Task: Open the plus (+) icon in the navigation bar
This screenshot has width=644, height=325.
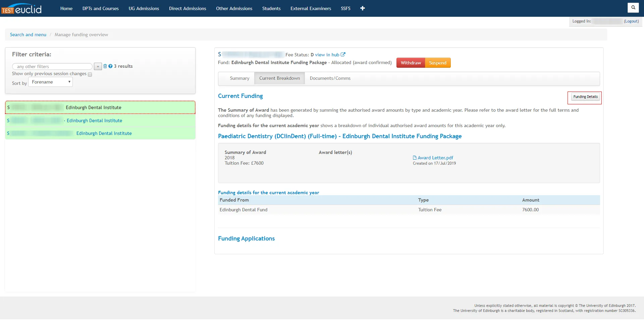Action: 362,8
